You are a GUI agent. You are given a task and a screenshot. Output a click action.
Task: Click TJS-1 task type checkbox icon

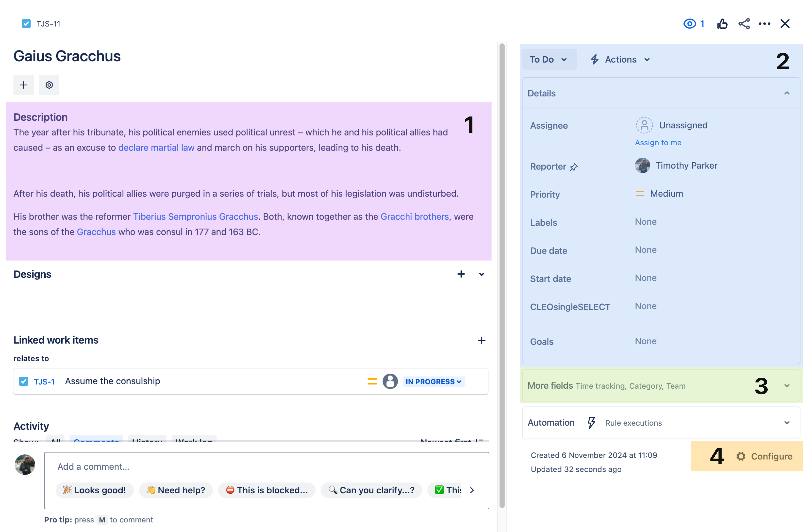click(x=24, y=381)
